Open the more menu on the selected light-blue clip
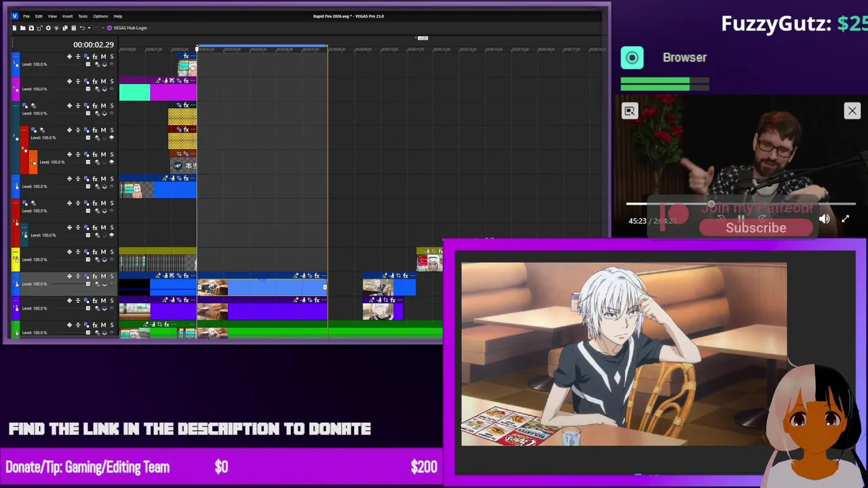The height and width of the screenshot is (488, 868). click(x=324, y=276)
